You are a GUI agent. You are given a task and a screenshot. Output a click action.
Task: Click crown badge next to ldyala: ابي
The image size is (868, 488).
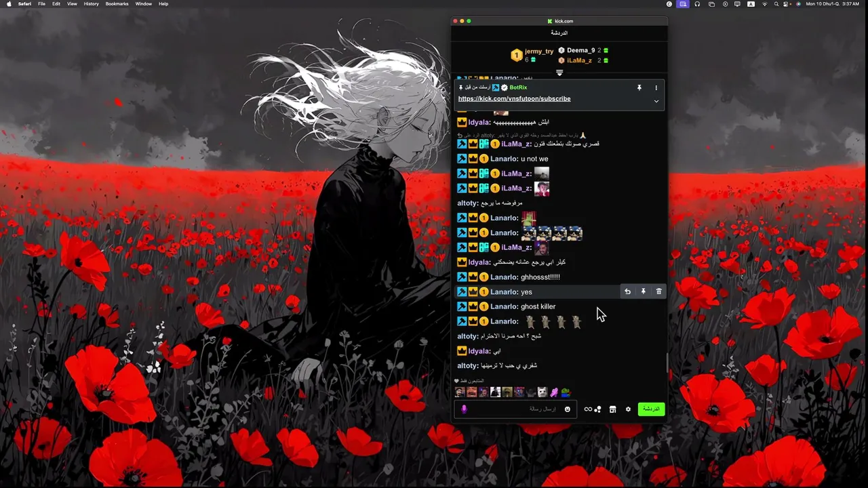[x=462, y=351]
